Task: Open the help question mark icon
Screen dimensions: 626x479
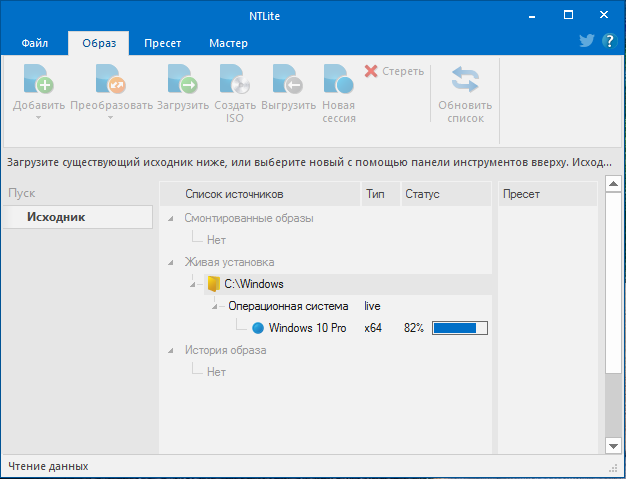Action: pyautogui.click(x=609, y=41)
